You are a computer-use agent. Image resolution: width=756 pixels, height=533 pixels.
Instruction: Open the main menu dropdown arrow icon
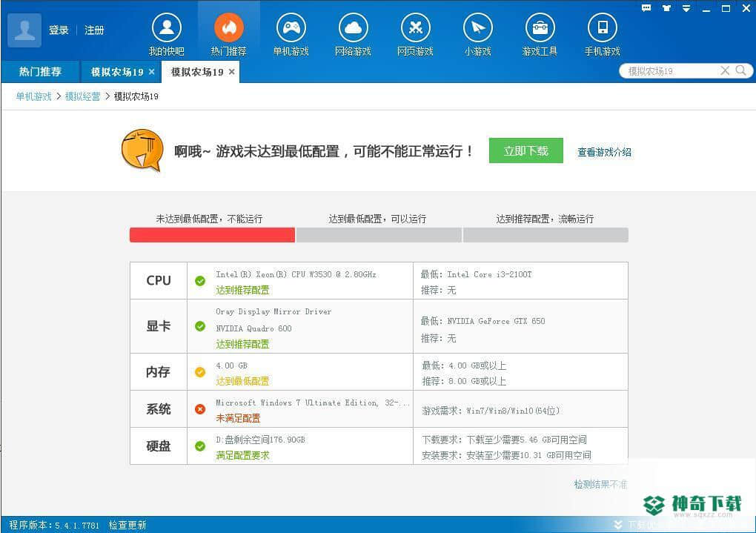tap(686, 8)
